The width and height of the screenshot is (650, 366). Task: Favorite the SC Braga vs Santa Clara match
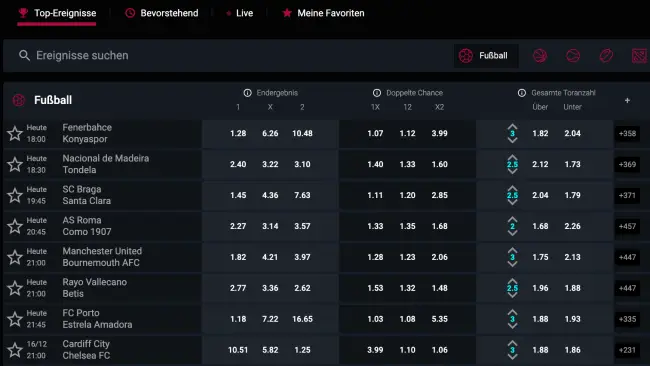(x=15, y=195)
